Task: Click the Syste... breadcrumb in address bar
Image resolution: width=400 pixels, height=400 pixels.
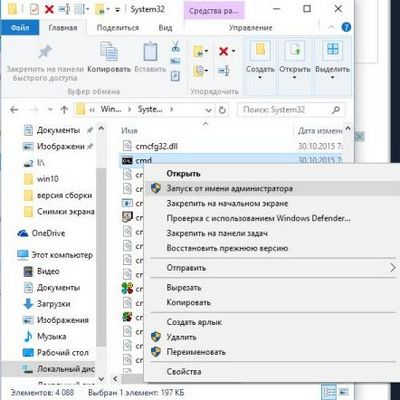Action: point(150,109)
